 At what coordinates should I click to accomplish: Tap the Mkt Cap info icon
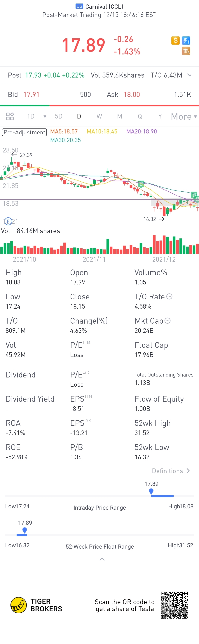(x=167, y=321)
